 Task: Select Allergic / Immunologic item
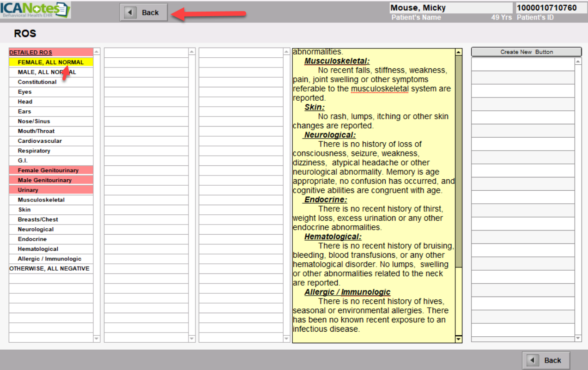pos(49,259)
